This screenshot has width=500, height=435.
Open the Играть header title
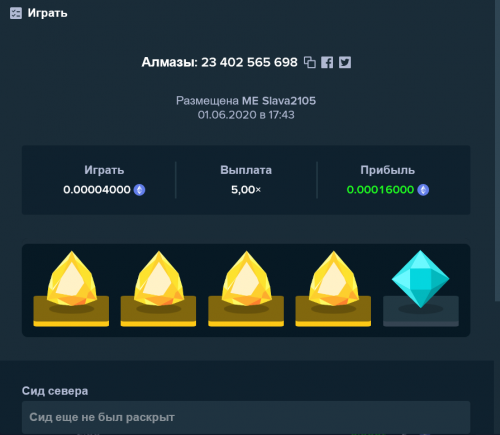(x=47, y=13)
